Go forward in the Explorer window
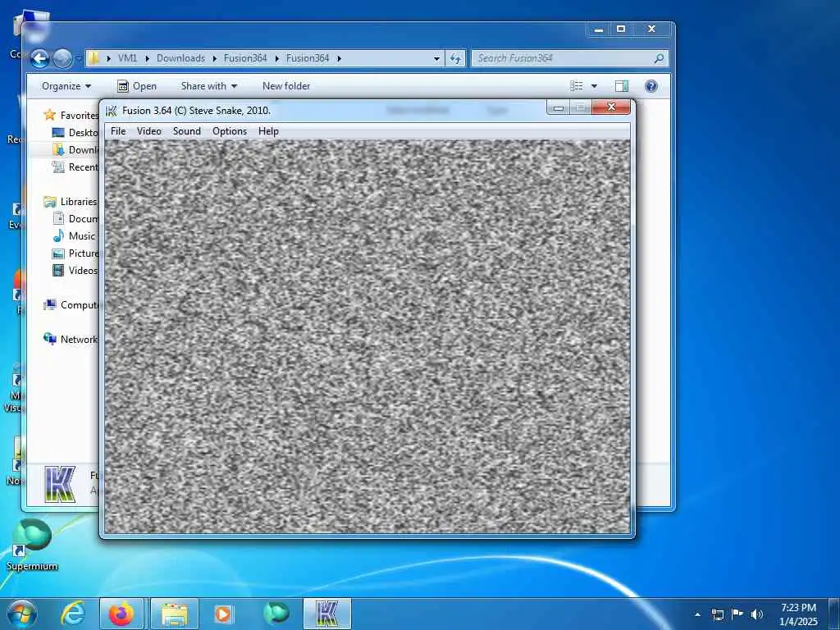The height and width of the screenshot is (630, 840). [x=62, y=58]
